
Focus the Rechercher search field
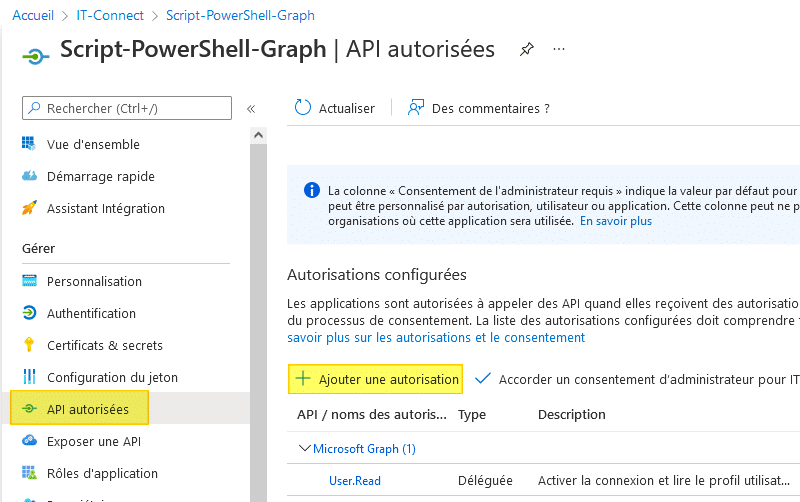click(127, 108)
